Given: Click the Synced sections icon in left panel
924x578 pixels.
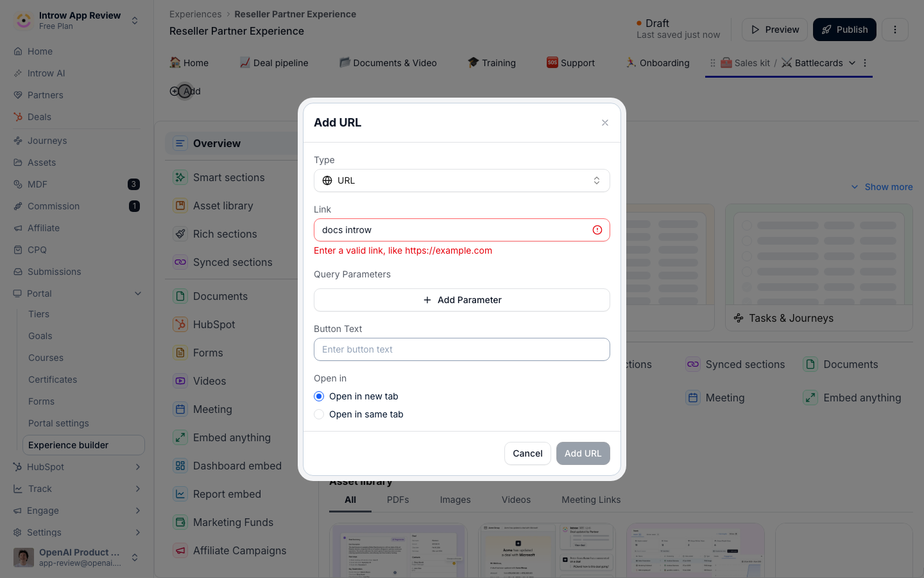Looking at the screenshot, I should 180,262.
